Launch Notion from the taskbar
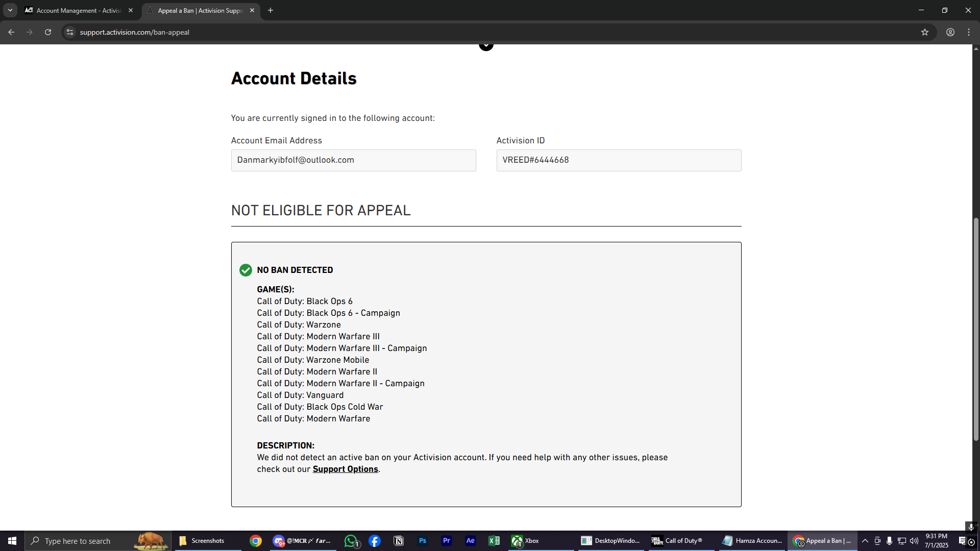The width and height of the screenshot is (980, 551). point(399,541)
